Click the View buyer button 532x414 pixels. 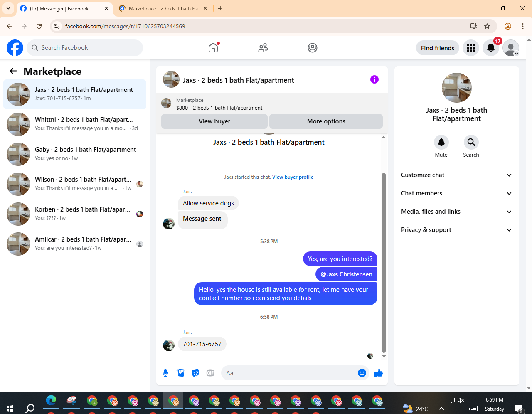click(214, 121)
